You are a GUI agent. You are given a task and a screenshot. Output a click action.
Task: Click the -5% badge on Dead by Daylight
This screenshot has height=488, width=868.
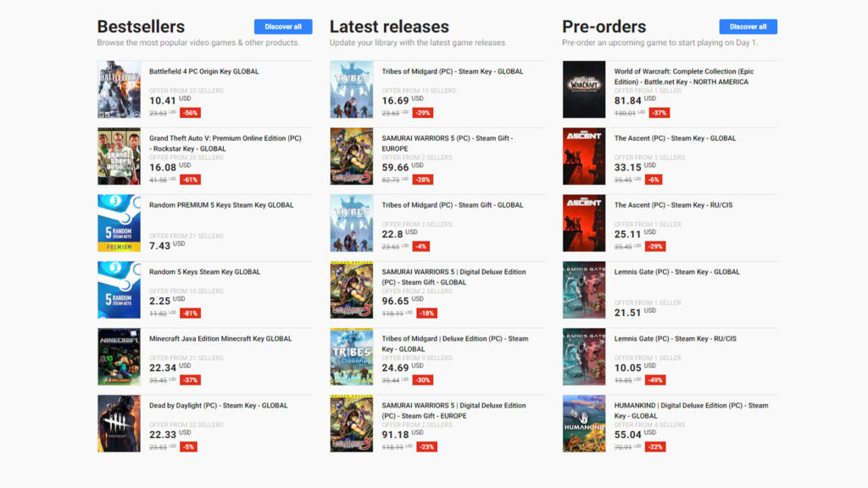tap(189, 447)
